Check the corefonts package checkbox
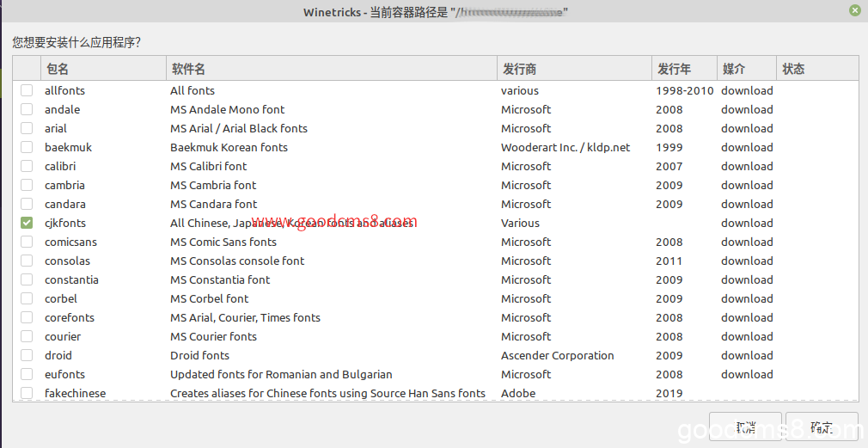The height and width of the screenshot is (448, 868). pos(27,317)
